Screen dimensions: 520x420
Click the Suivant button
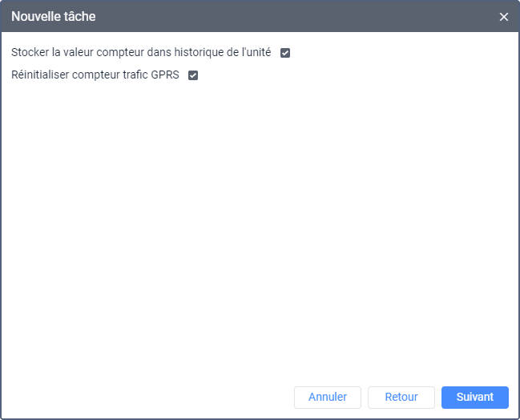coord(475,397)
